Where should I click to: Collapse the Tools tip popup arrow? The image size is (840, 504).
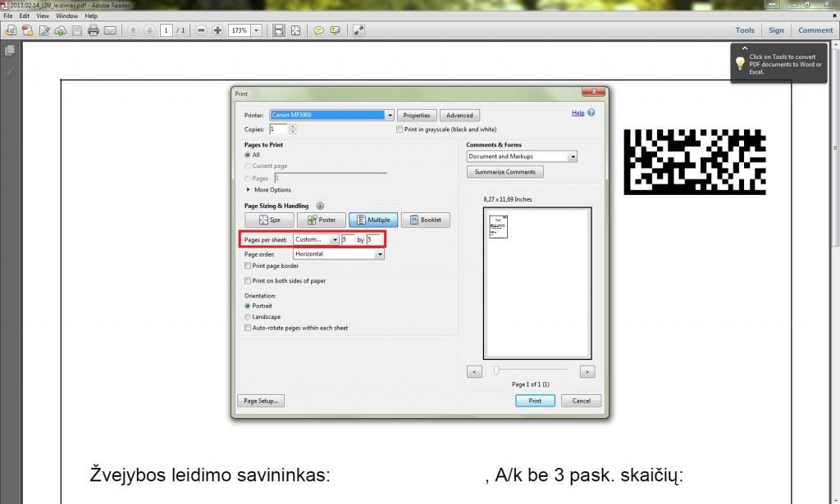click(x=744, y=48)
